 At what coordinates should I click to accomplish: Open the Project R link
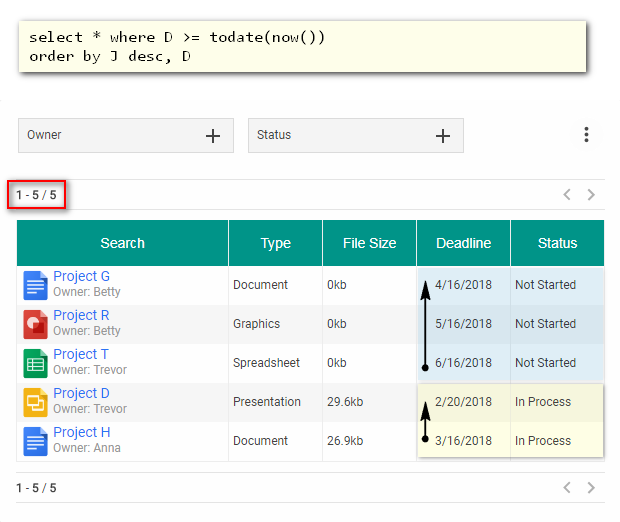(x=81, y=316)
